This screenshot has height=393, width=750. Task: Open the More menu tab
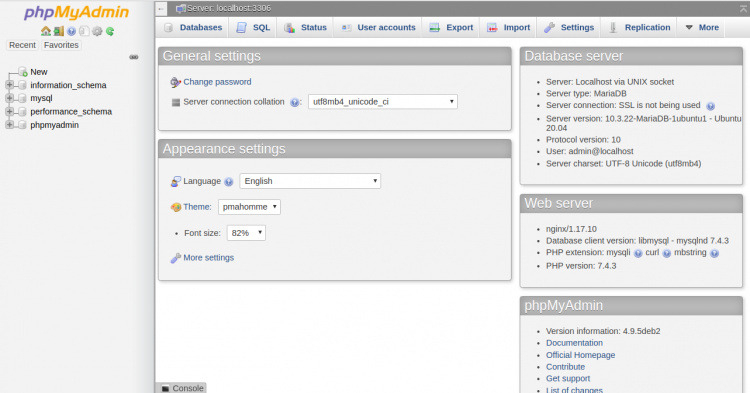click(x=702, y=28)
